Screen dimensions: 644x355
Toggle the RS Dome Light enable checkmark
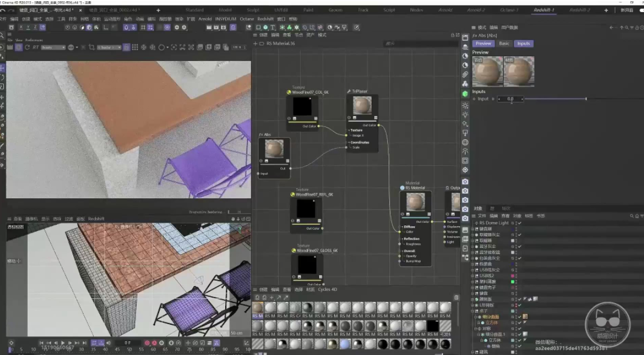coord(519,223)
